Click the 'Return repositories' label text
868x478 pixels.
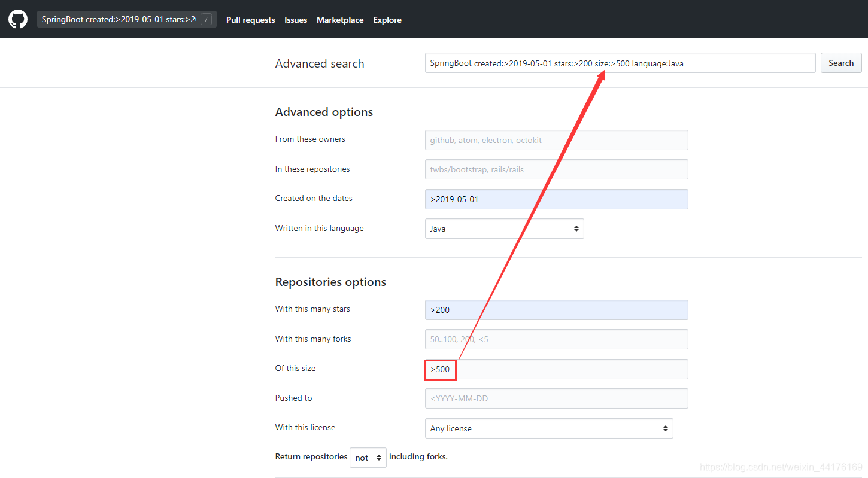click(x=311, y=456)
